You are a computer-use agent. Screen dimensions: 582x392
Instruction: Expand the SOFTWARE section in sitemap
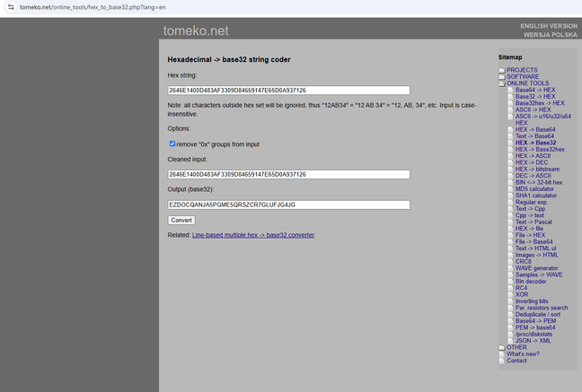point(524,77)
